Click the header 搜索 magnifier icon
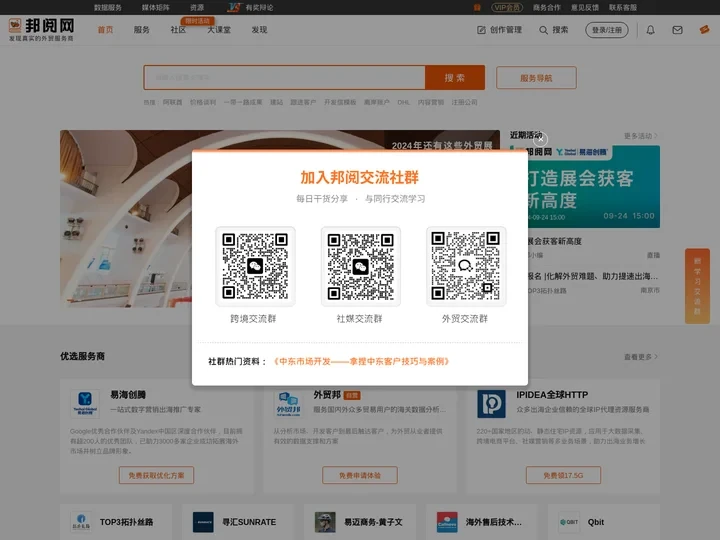The width and height of the screenshot is (720, 540). click(543, 30)
